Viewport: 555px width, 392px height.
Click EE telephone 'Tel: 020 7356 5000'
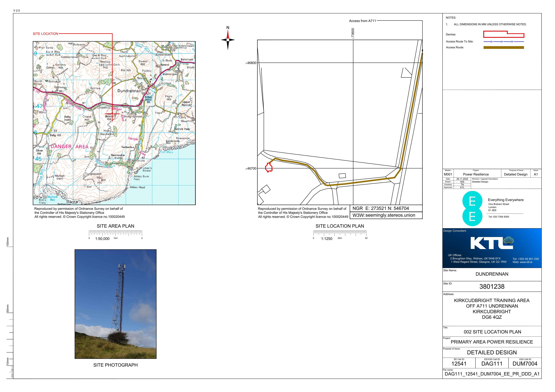(499, 217)
